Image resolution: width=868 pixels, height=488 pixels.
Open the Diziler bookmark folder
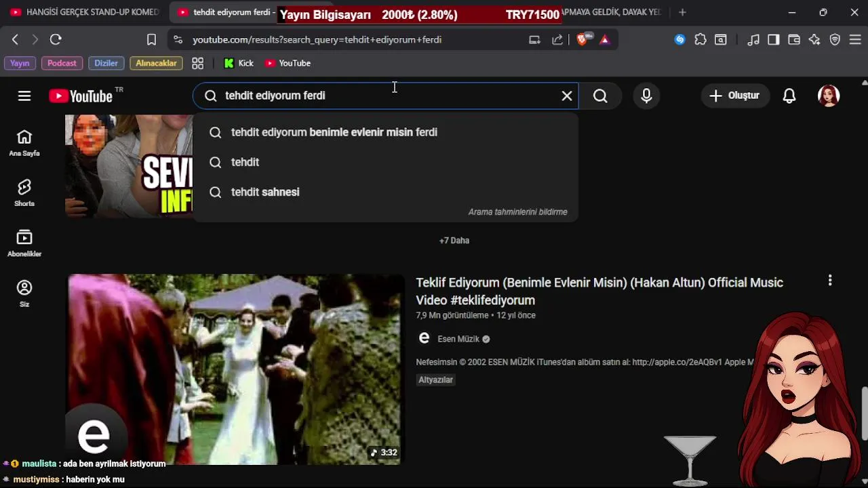coord(106,63)
